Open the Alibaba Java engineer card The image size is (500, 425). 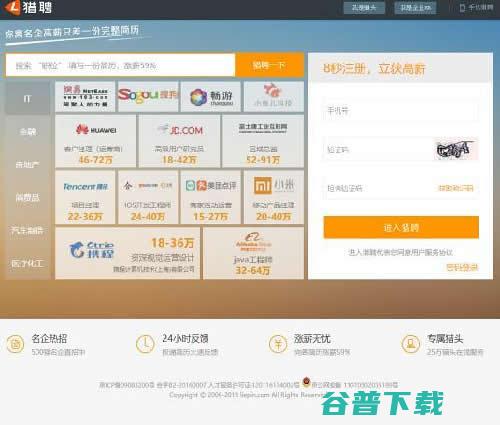254,253
